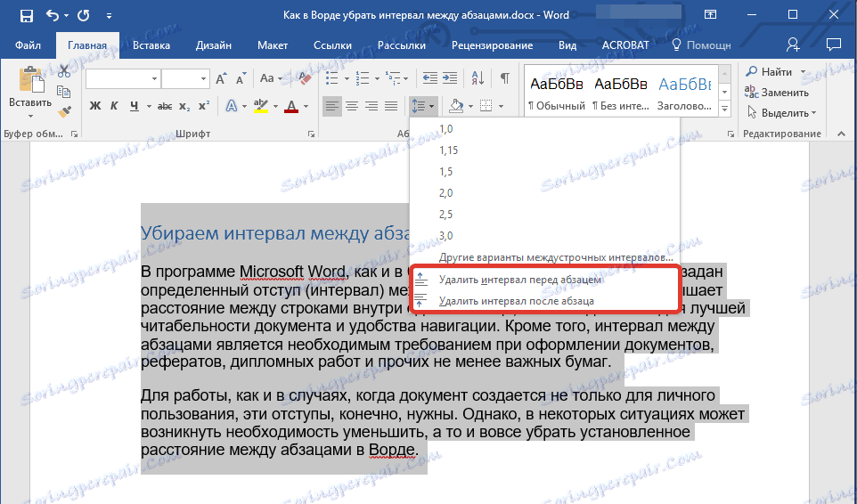Apply the Обычный style thumbnail
Image resolution: width=857 pixels, height=504 pixels.
[x=555, y=92]
